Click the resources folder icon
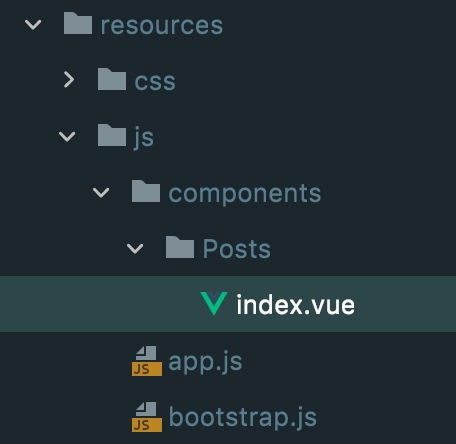Viewport: 456px width, 444px height. click(78, 23)
